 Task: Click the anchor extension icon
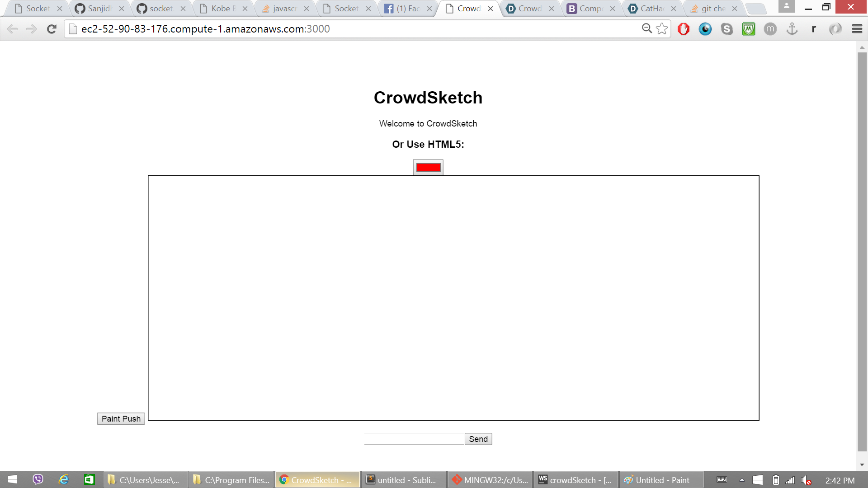792,29
